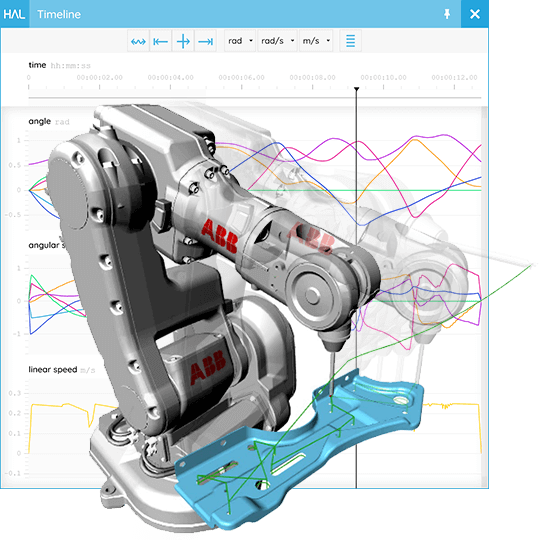Pin the Timeline panel
This screenshot has width=540, height=540.
447,14
